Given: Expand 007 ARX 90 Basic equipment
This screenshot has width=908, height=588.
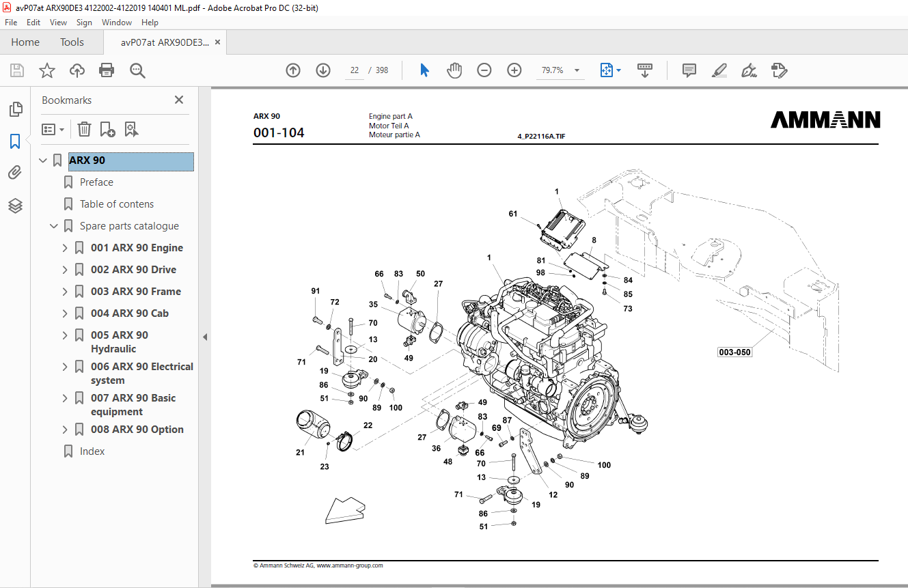Looking at the screenshot, I should click(x=65, y=398).
